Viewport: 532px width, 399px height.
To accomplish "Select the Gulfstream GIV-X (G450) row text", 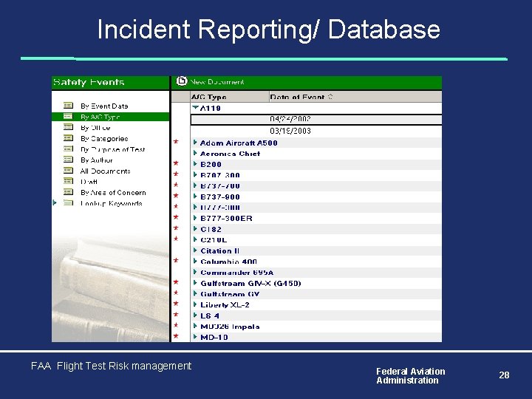I will (250, 283).
